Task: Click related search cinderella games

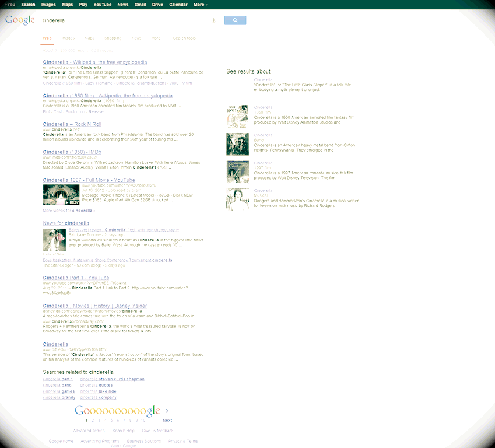Action: (59, 391)
